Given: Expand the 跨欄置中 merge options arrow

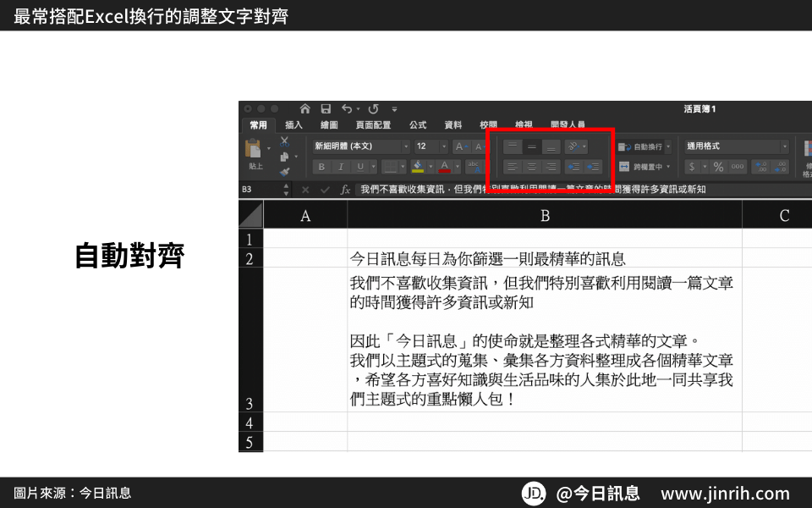Looking at the screenshot, I should point(668,167).
